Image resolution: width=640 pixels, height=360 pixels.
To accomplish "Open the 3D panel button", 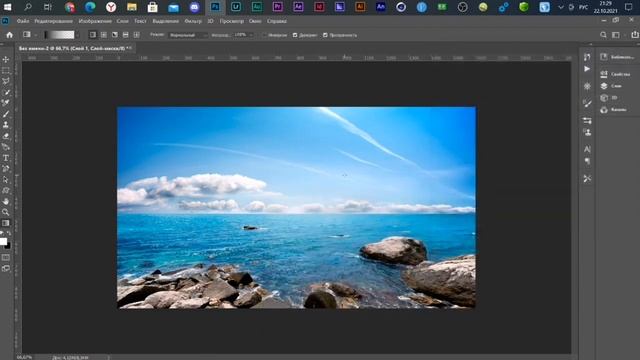I will (609, 98).
